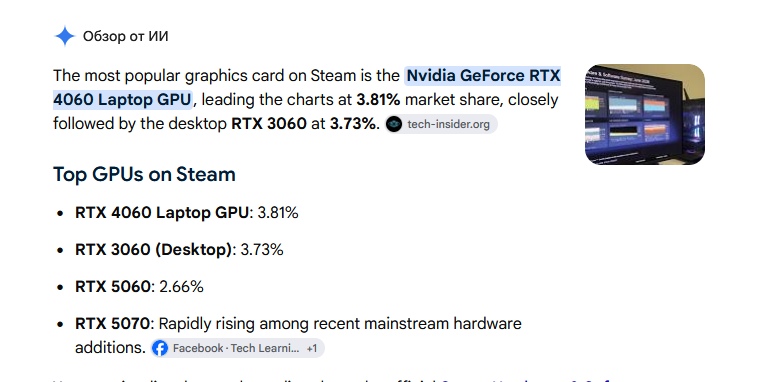Click the bold 3.73% in the summary paragraph
773x382 pixels.
click(353, 124)
